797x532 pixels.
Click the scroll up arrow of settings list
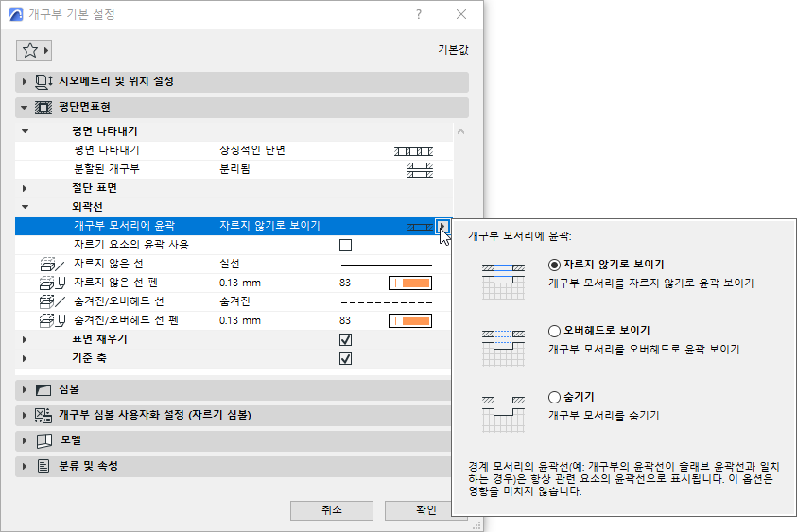pos(461,131)
